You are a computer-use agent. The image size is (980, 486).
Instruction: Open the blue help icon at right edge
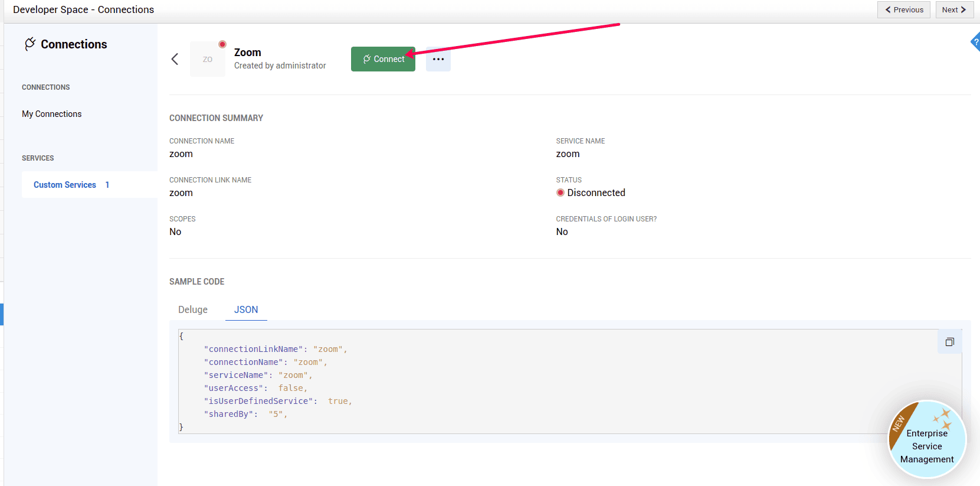pos(975,43)
